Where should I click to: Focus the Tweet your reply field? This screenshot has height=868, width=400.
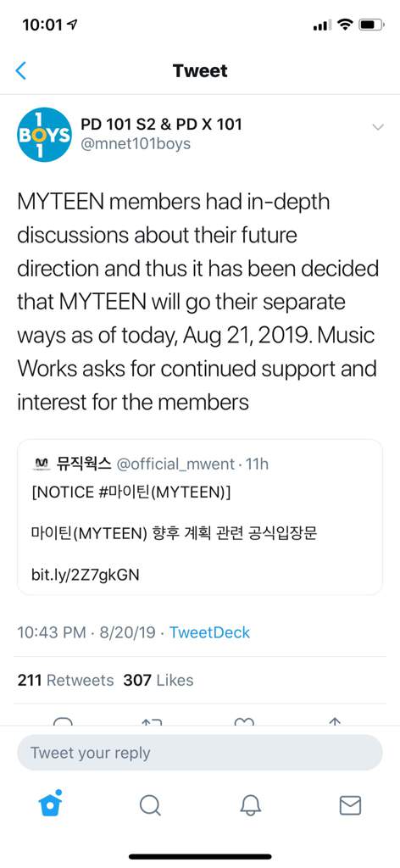coord(200,753)
